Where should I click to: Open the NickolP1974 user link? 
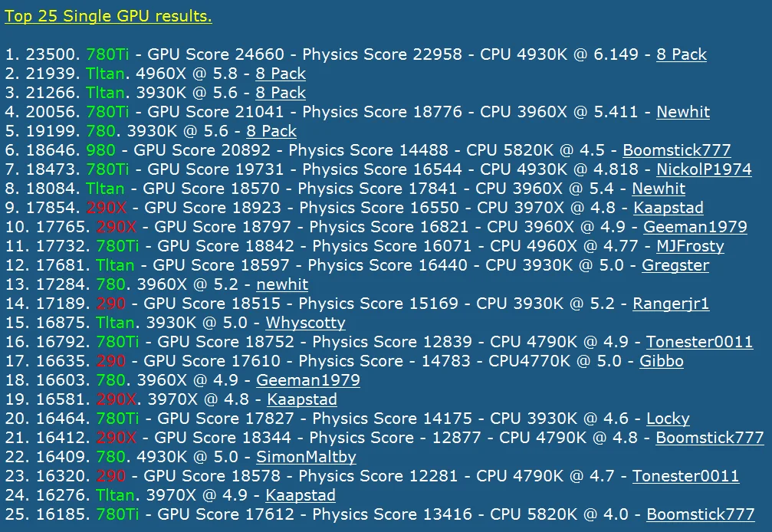point(704,169)
